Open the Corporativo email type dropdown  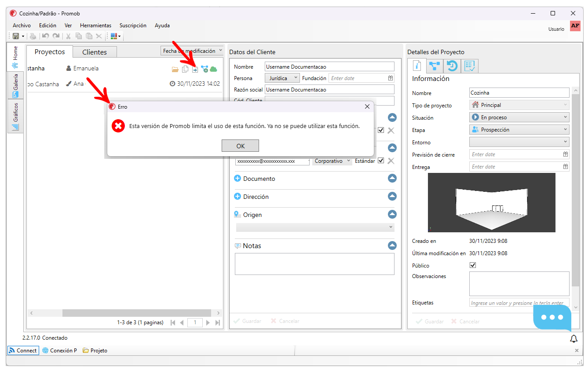(332, 161)
